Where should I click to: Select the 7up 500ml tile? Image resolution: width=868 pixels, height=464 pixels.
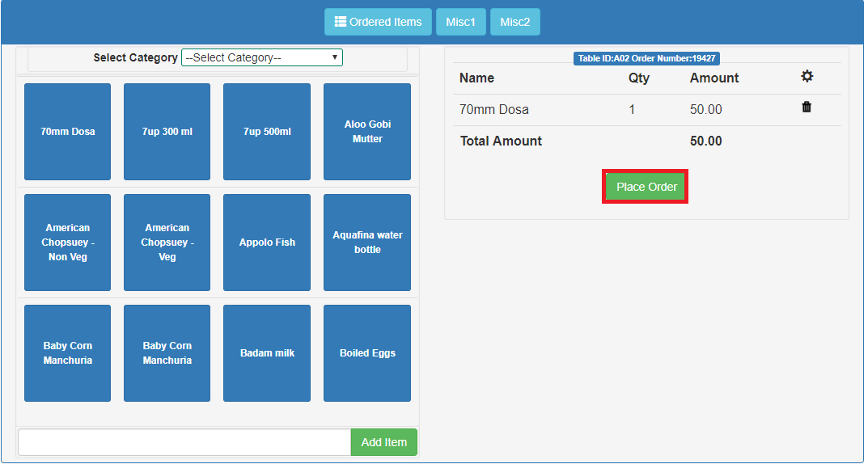[x=267, y=132]
